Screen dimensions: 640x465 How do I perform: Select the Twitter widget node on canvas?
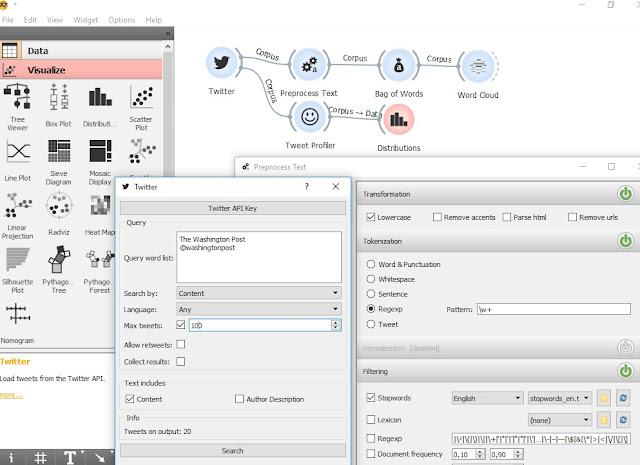coord(221,63)
